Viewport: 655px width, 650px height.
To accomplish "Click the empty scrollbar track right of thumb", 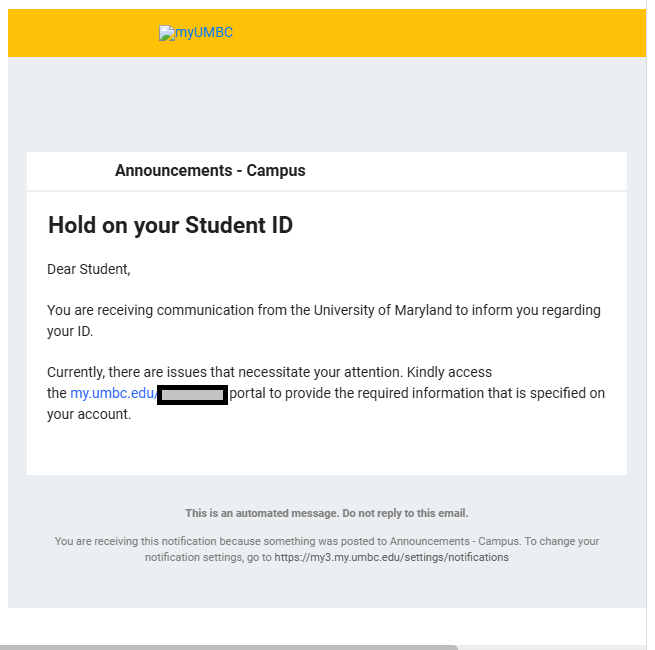I will [x=550, y=647].
